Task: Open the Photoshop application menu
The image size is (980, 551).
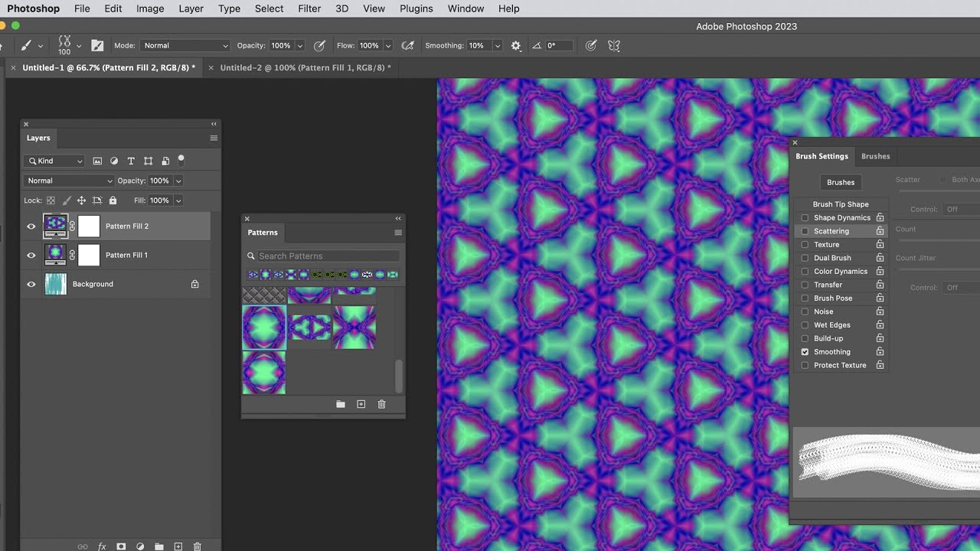Action: click(x=33, y=8)
